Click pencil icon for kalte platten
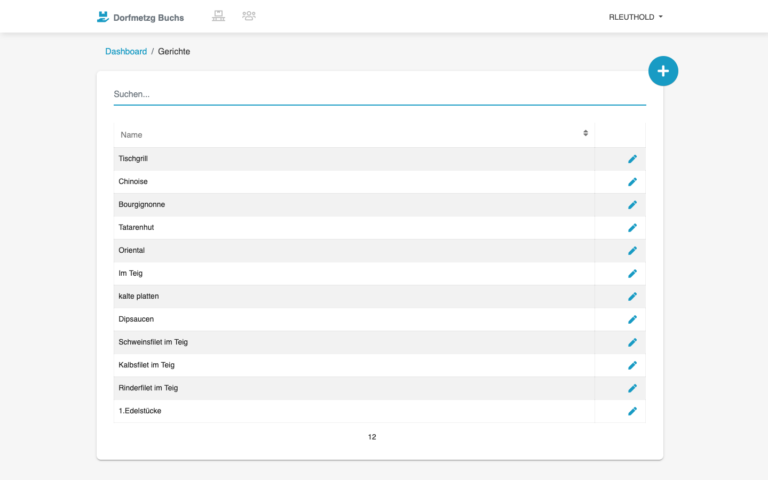Viewport: 768px width, 480px height. point(632,297)
